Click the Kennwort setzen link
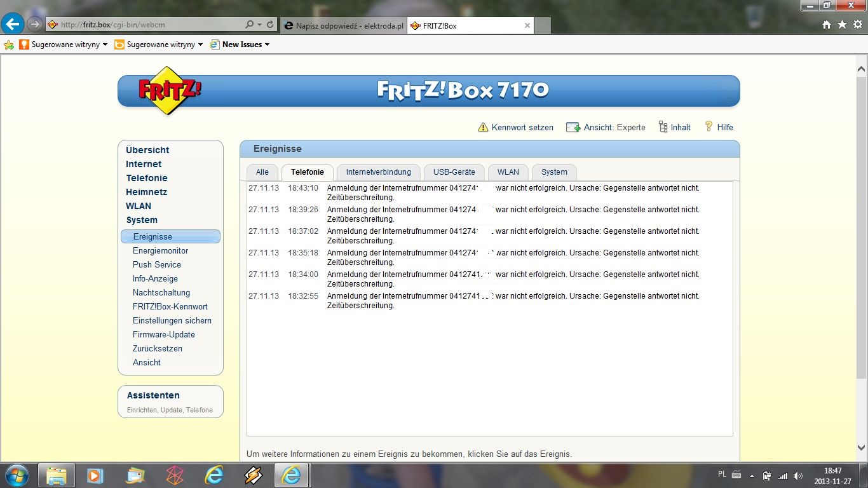The image size is (868, 488). pos(522,127)
